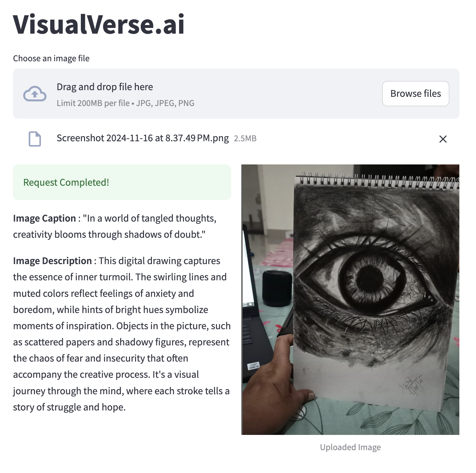This screenshot has width=476, height=473.
Task: Click the bold Image Description label
Action: pyautogui.click(x=52, y=261)
